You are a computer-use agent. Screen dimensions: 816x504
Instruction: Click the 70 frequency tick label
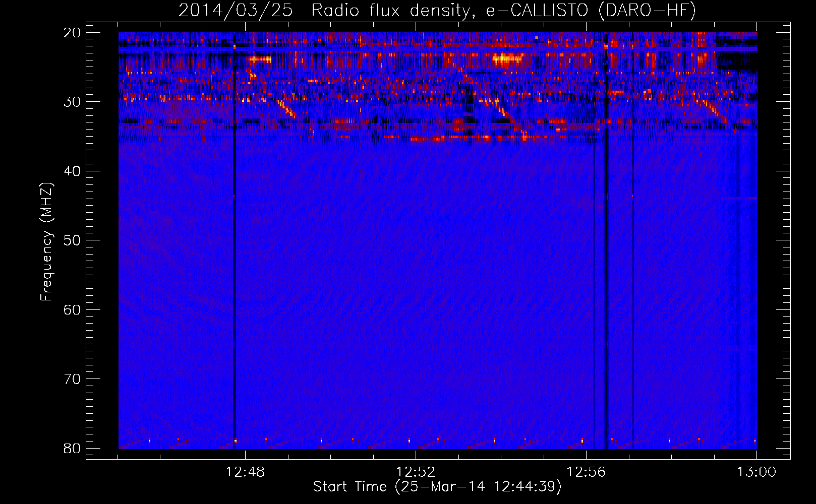(72, 379)
